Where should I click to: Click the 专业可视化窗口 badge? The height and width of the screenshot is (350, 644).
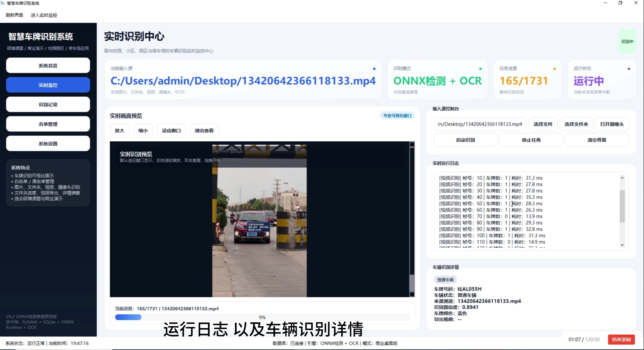[x=397, y=116]
